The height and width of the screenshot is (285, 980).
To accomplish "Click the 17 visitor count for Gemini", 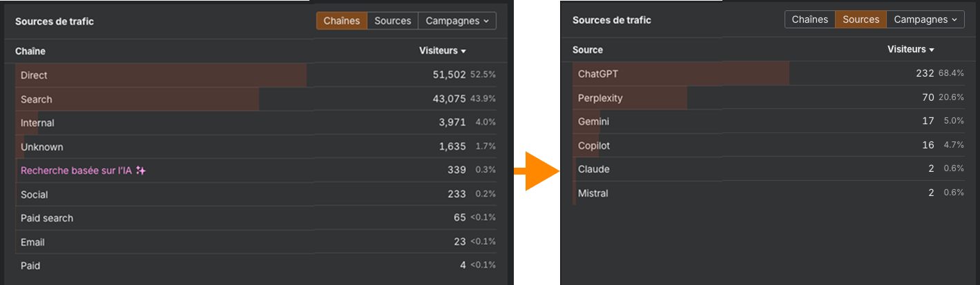I will [x=928, y=121].
